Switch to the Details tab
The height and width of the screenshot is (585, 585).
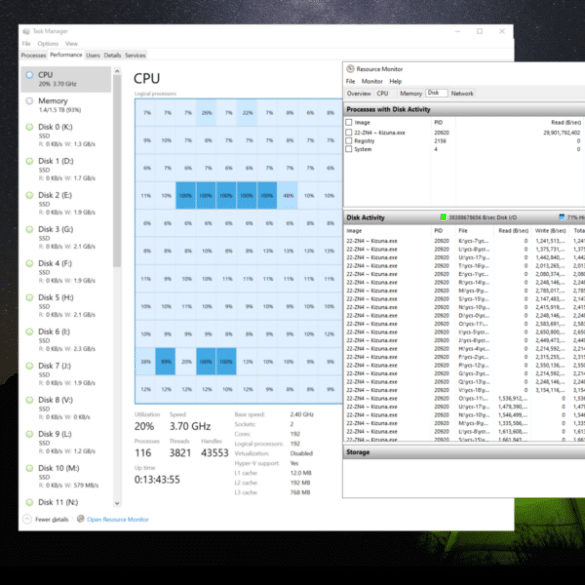pyautogui.click(x=112, y=55)
